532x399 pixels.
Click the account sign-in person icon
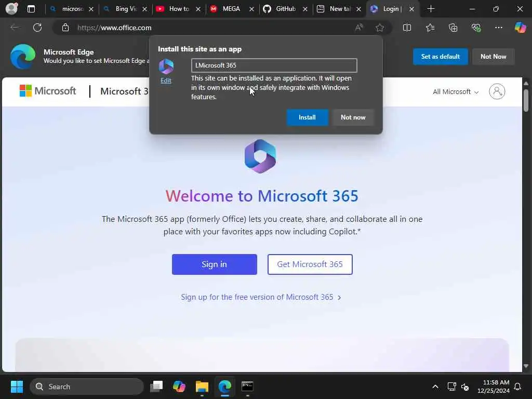(497, 91)
